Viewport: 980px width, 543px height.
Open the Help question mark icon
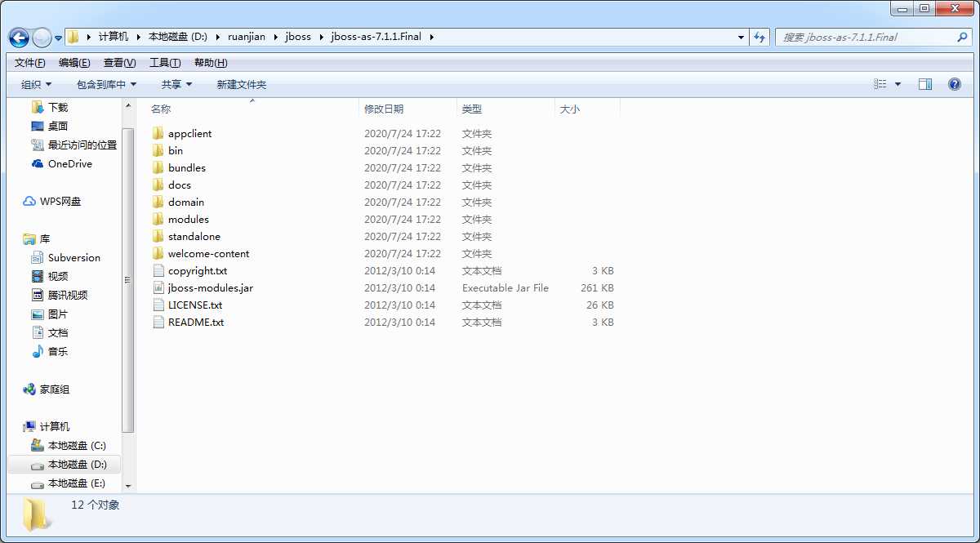pyautogui.click(x=954, y=84)
